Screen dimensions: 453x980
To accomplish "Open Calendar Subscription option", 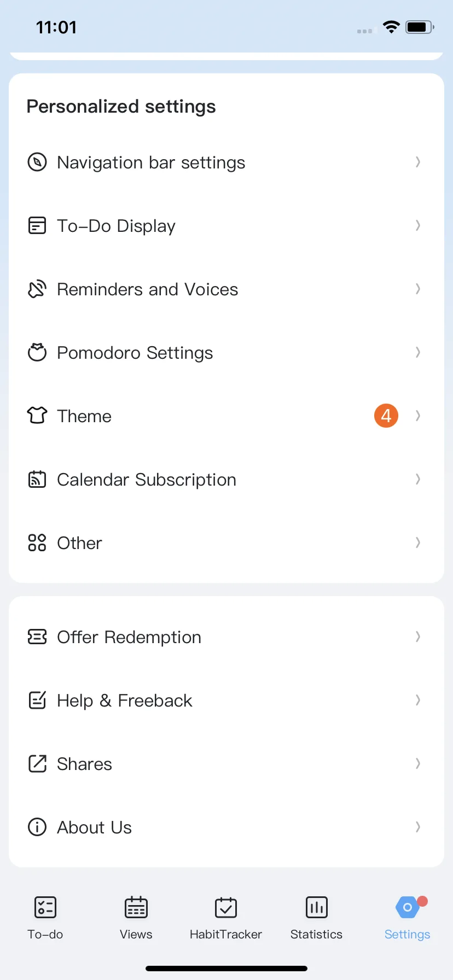I will [226, 479].
